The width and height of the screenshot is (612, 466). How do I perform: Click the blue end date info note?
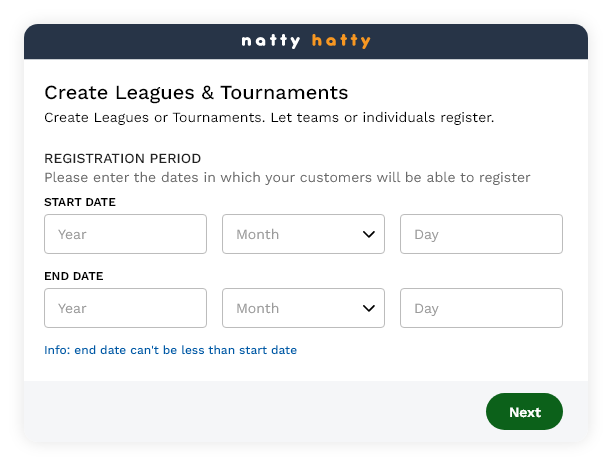(170, 350)
